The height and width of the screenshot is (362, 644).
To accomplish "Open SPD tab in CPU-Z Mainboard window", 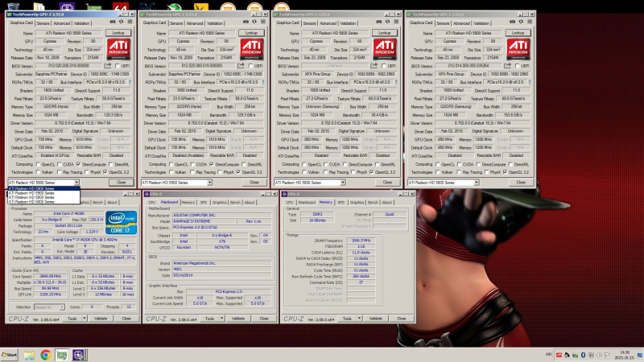I will (x=204, y=203).
